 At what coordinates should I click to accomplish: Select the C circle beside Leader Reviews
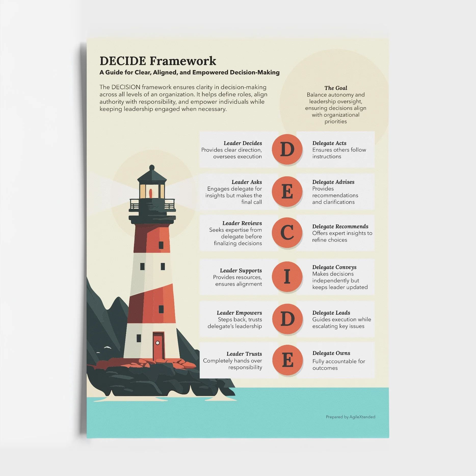click(287, 233)
